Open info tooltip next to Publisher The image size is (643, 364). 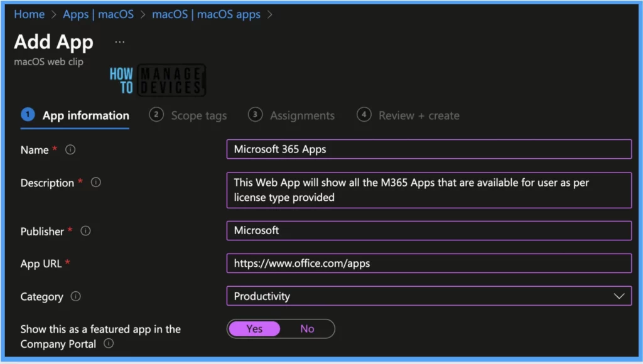pos(85,231)
